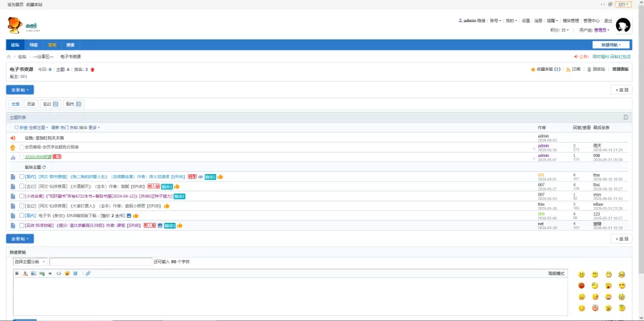Insert code block with the <> icon
Viewport: 644px width, 321px height.
click(59, 273)
